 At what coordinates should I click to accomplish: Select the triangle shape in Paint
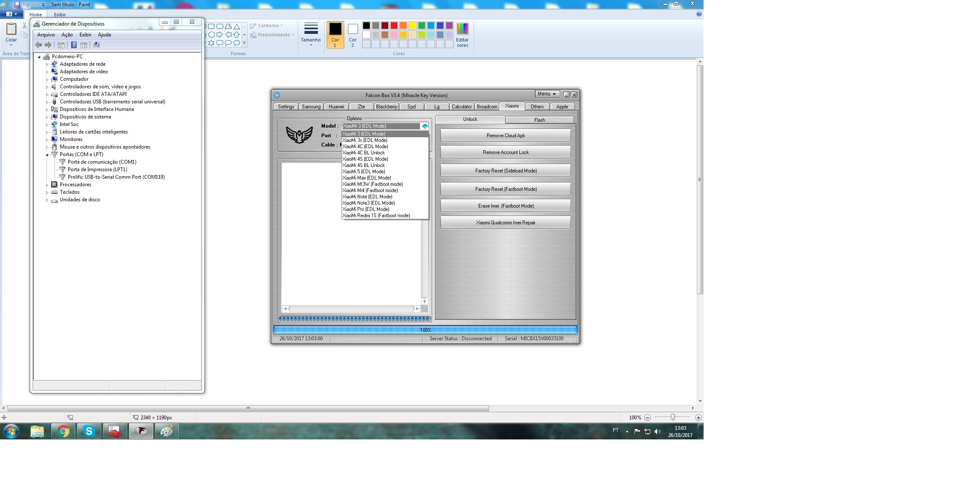pos(237,26)
